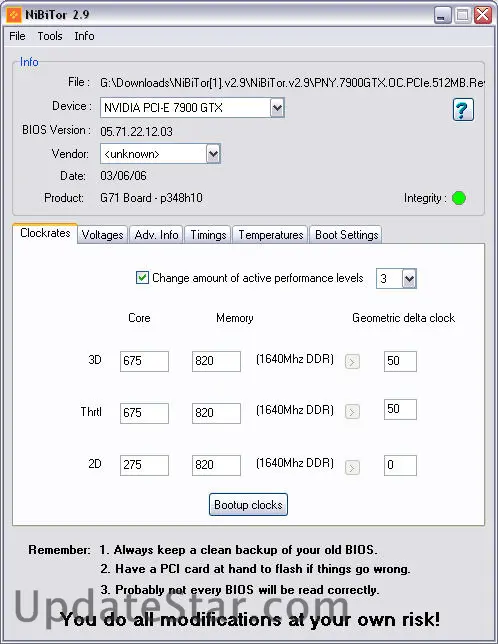Open the performance levels count dropdown
The image size is (498, 644).
click(x=409, y=279)
